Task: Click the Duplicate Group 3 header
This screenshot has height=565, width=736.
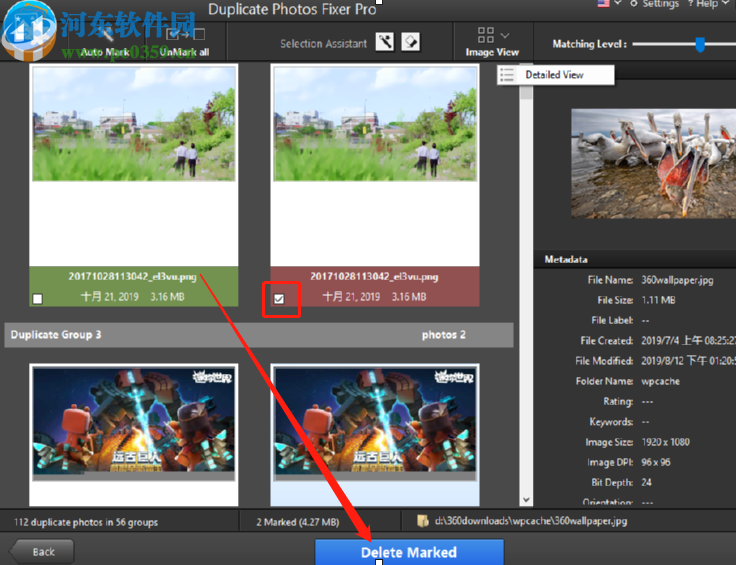Action: pos(259,335)
